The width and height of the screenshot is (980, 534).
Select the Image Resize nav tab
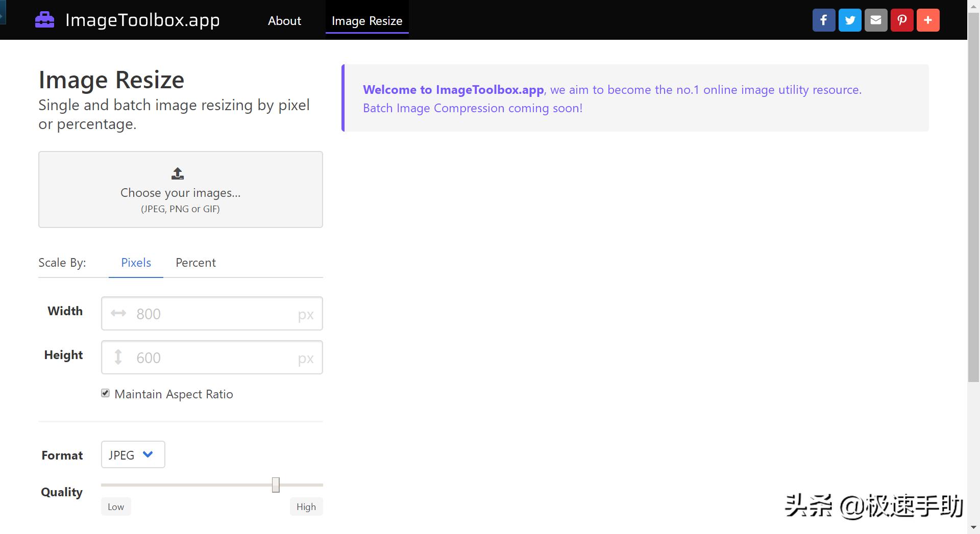tap(367, 21)
